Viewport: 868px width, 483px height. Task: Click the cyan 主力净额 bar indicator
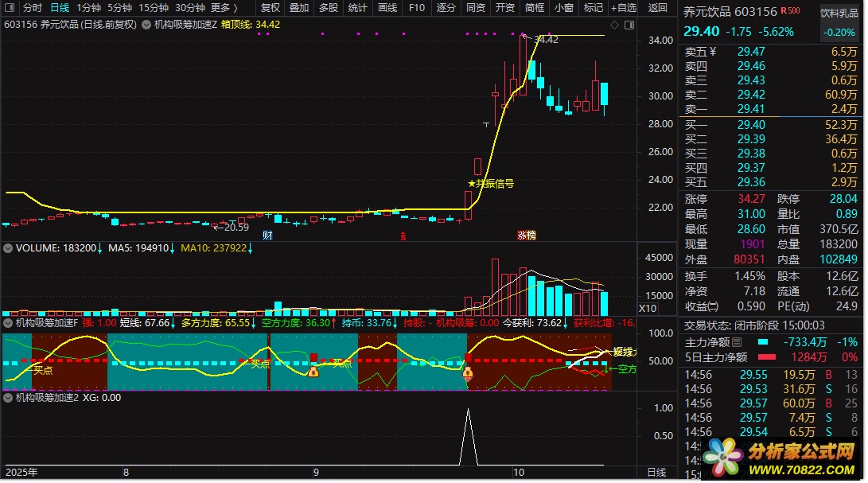click(763, 342)
